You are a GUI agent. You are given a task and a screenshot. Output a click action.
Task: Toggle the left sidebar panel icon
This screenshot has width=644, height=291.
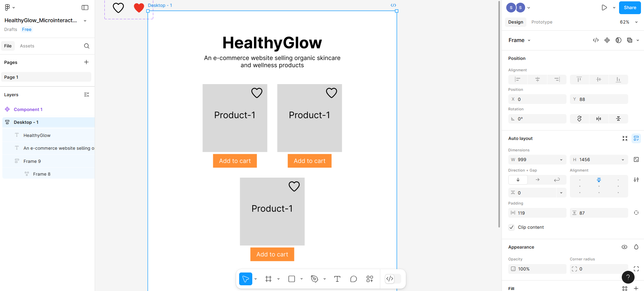pos(85,8)
